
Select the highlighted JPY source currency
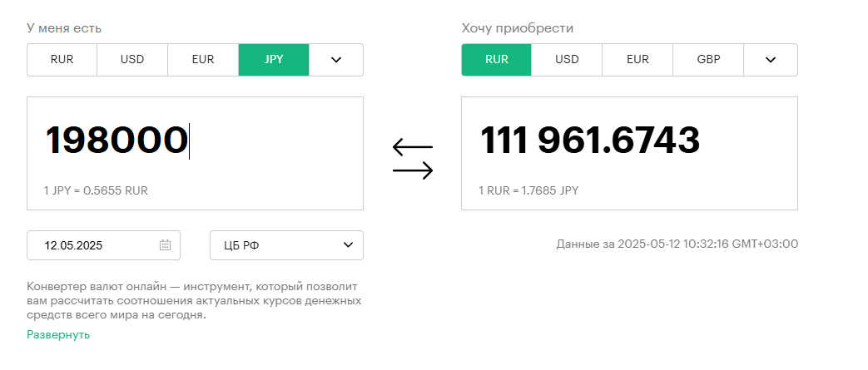(x=274, y=60)
